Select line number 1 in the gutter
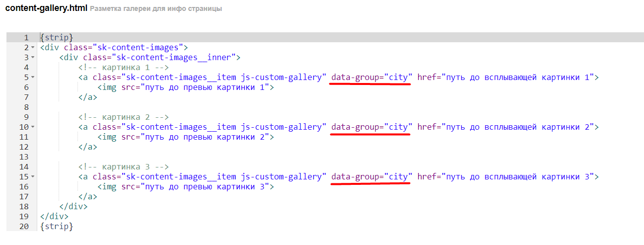Image resolution: width=644 pixels, height=245 pixels. pos(25,38)
